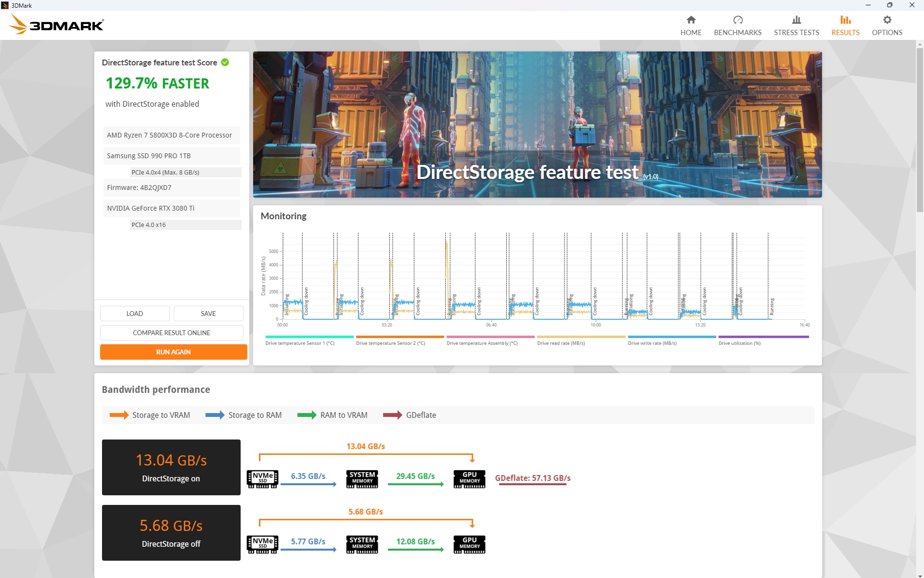924x578 pixels.
Task: Click the green checkmark score indicator
Action: 226,63
